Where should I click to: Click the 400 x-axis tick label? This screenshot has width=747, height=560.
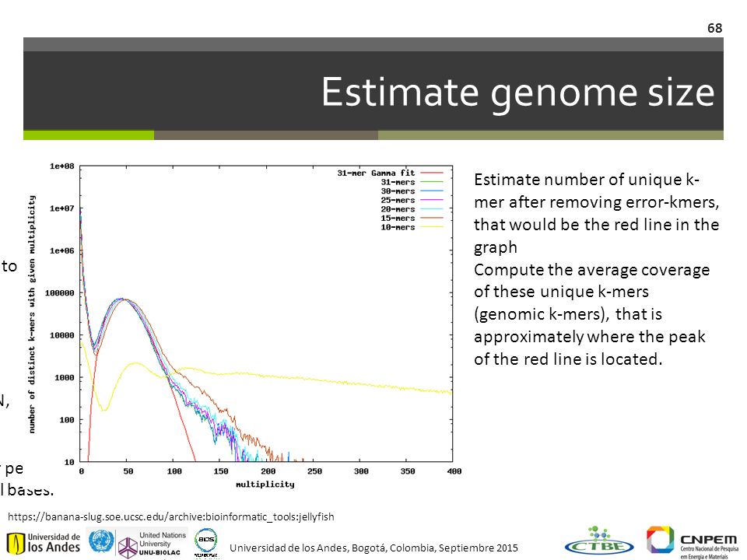pos(454,471)
